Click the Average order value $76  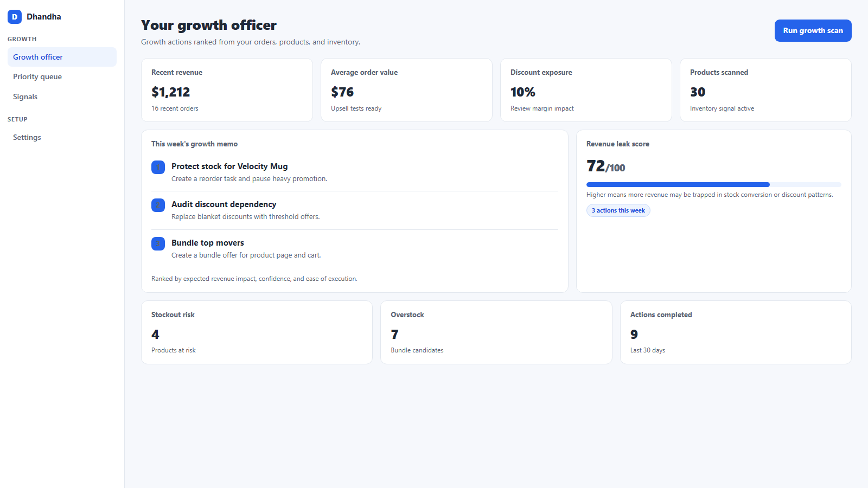(x=342, y=92)
